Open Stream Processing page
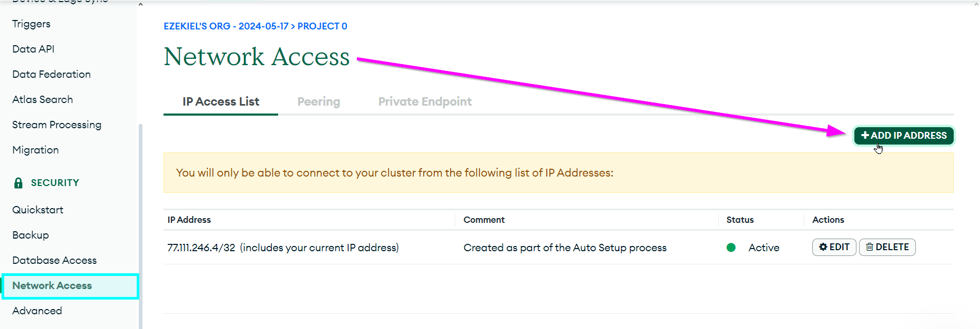The image size is (980, 329). point(57,125)
